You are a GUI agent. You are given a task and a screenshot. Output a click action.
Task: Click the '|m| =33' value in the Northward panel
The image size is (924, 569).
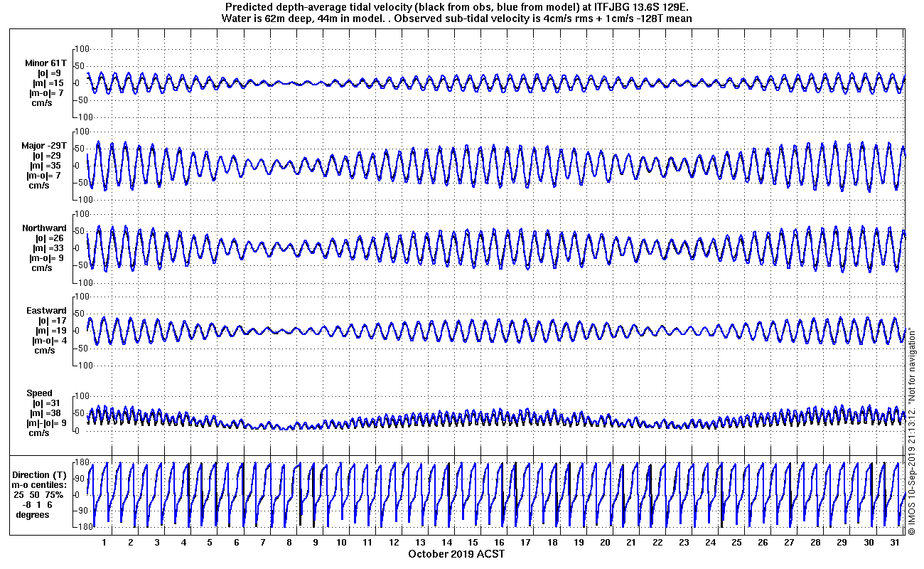(x=50, y=248)
